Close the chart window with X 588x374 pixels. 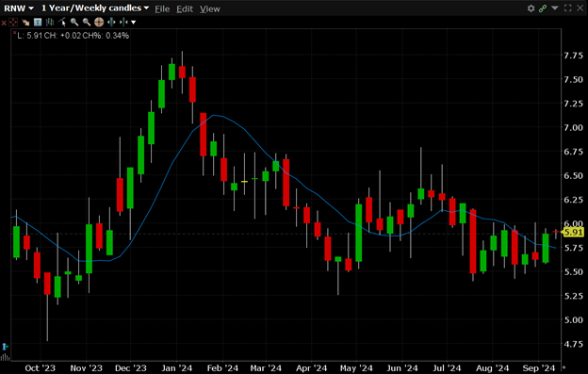pyautogui.click(x=580, y=8)
